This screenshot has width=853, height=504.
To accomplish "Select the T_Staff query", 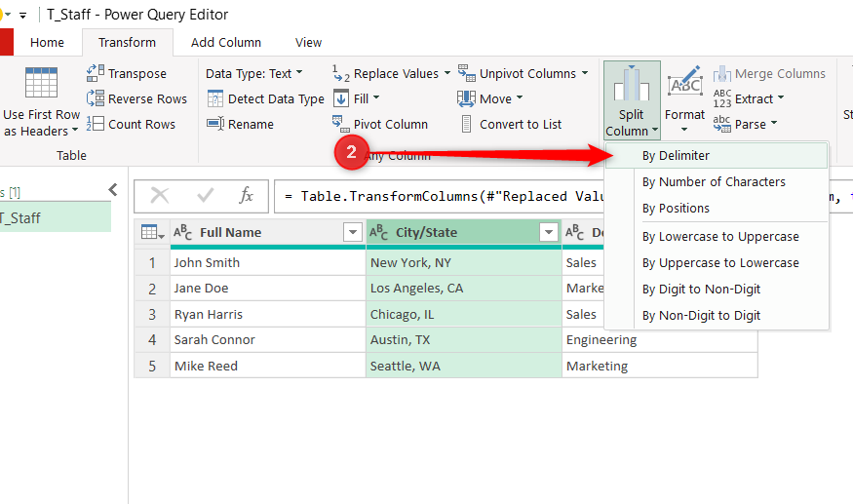I will pyautogui.click(x=55, y=217).
